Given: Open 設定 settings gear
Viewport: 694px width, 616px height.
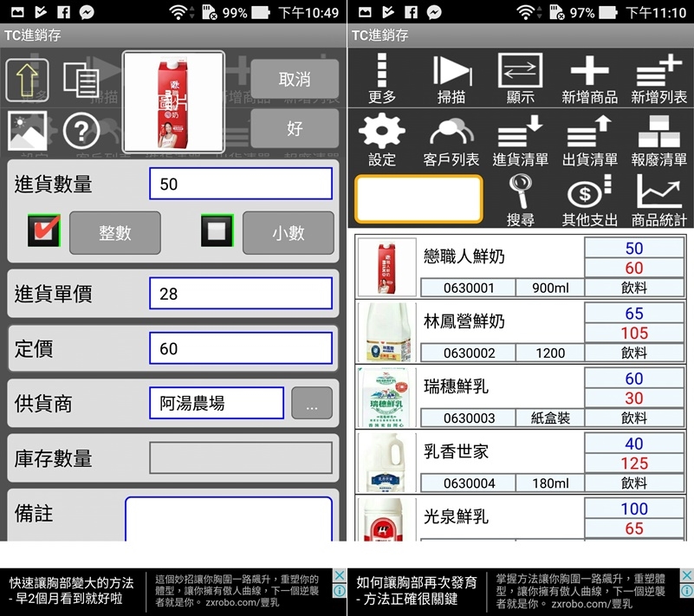Looking at the screenshot, I should 382,139.
